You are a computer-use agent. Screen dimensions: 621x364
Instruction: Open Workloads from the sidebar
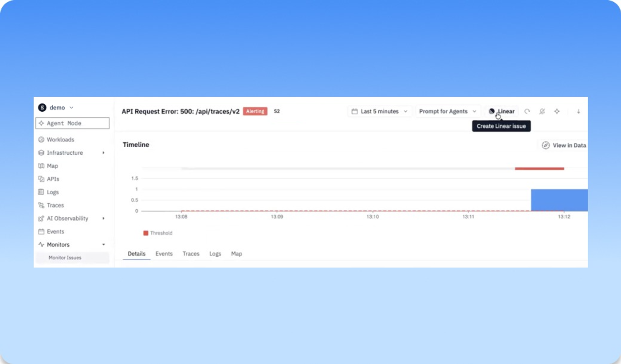60,140
